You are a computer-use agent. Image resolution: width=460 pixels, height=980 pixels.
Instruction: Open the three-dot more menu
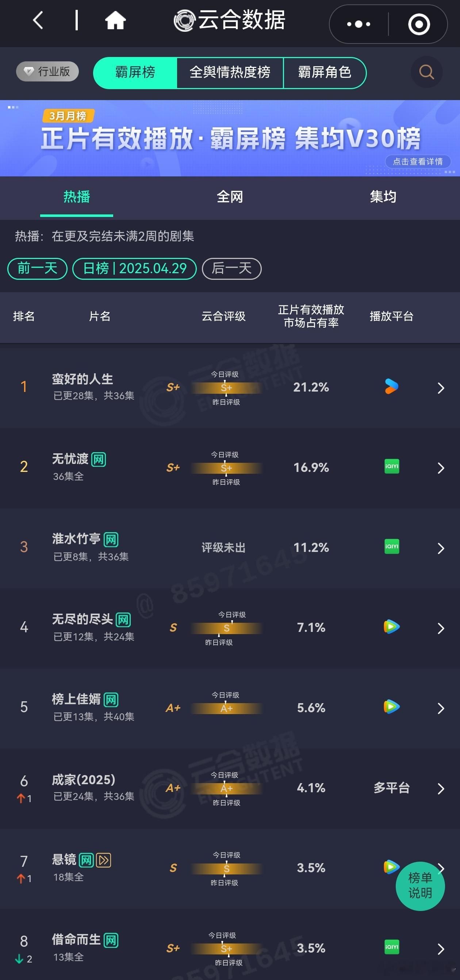tap(359, 24)
